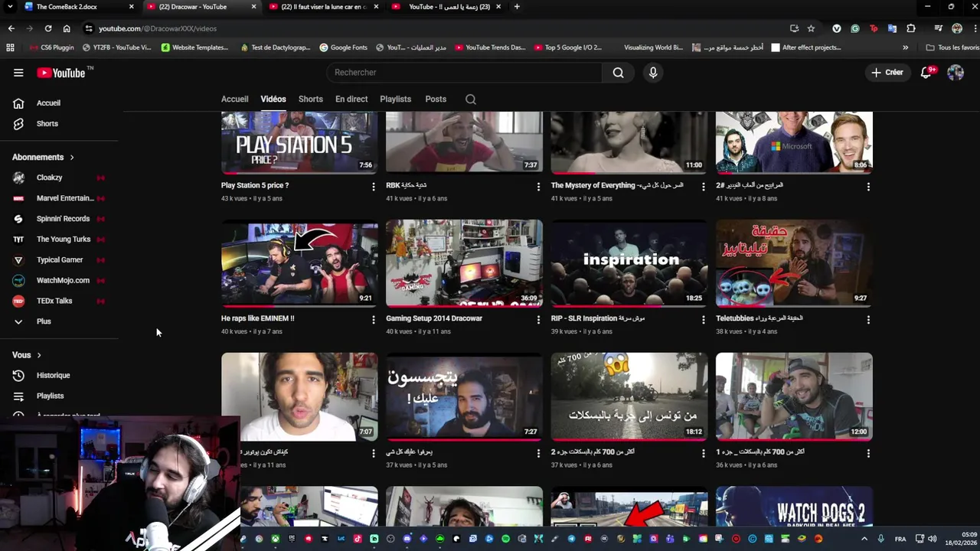Open three-dot menu for RIP - SLR Inspiration
Image resolution: width=980 pixels, height=551 pixels.
tap(704, 320)
